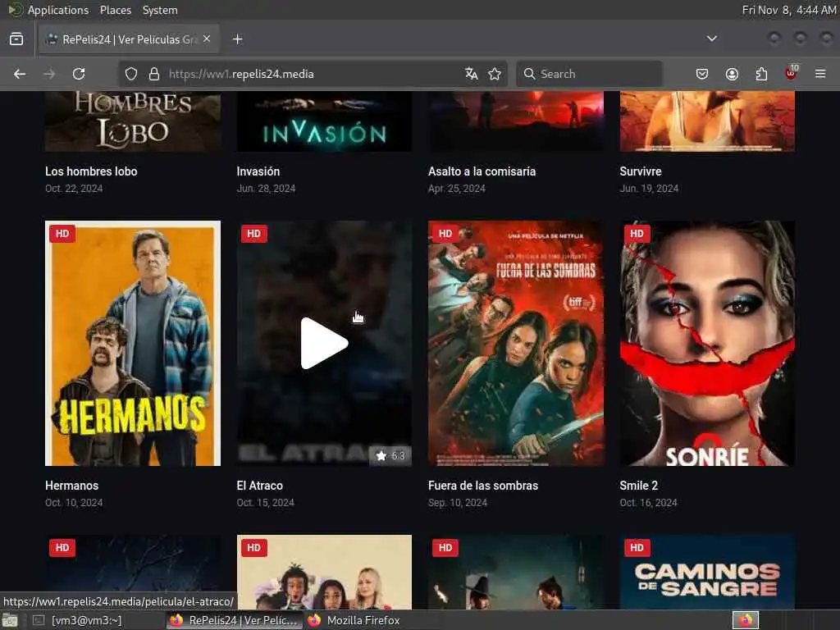This screenshot has height=630, width=840.
Task: Open the Los hombres lobo title link
Action: pos(91,171)
